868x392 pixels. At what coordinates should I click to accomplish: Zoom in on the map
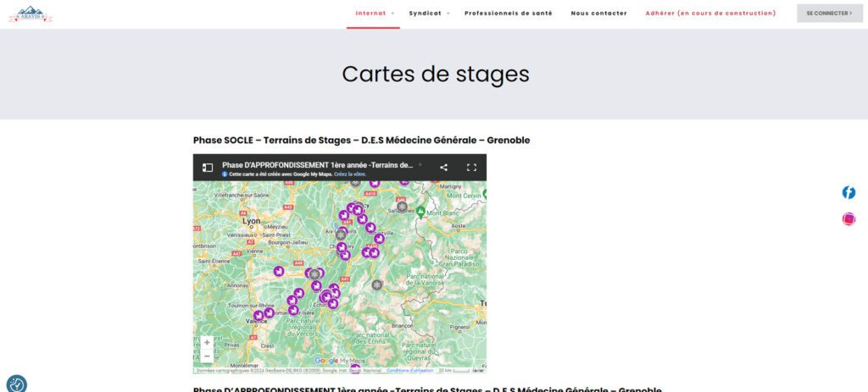point(207,342)
